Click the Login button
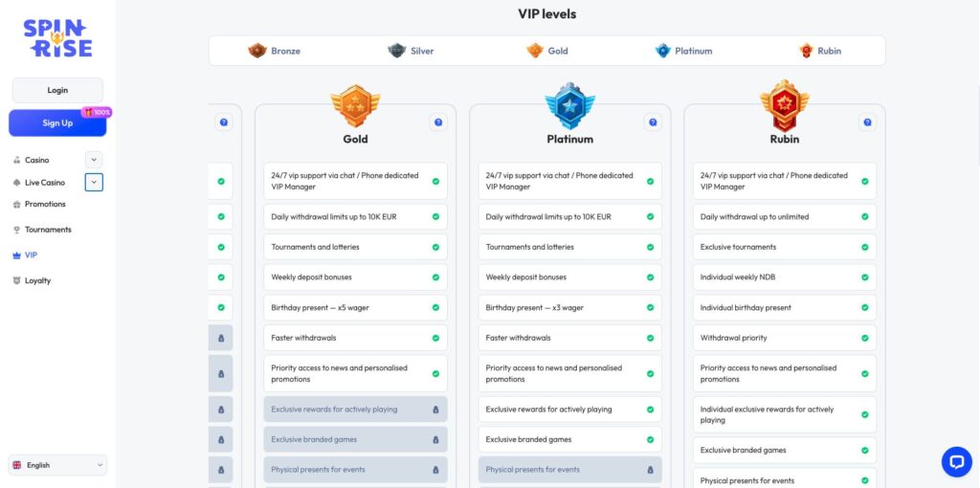This screenshot has width=980, height=488. click(57, 90)
